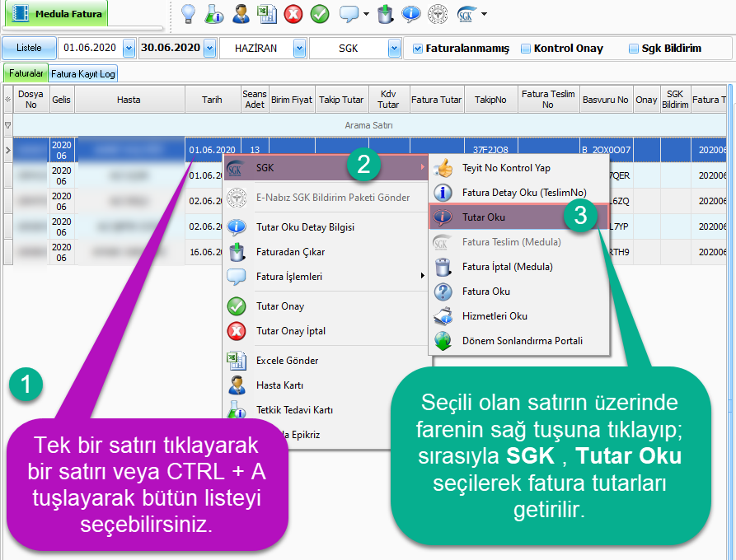Screen dimensions: 736x560
Task: Click the green checkmark approve toolbar icon
Action: click(320, 14)
